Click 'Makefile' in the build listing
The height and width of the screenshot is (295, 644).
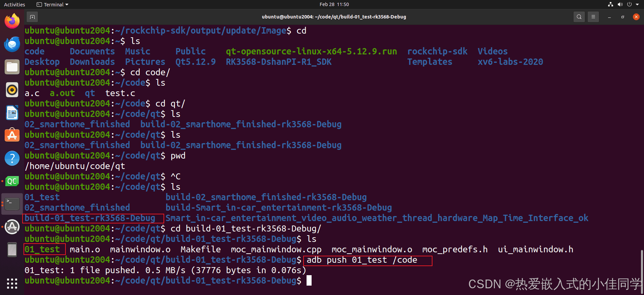200,249
